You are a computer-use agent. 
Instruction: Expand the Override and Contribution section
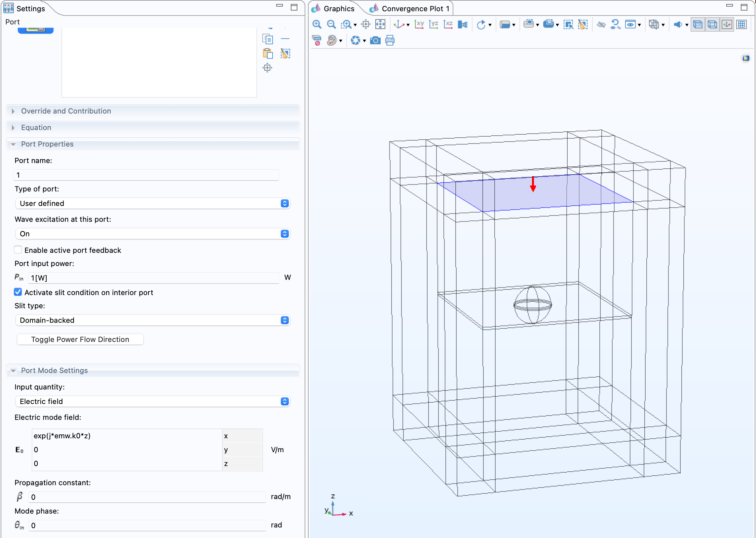[66, 111]
